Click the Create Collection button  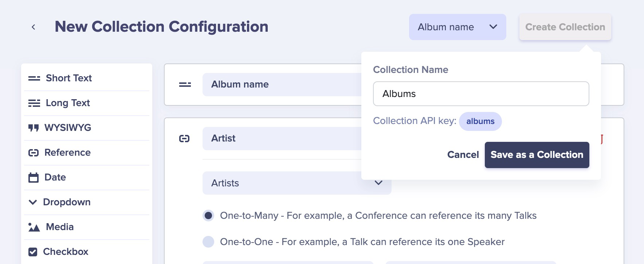pos(565,27)
